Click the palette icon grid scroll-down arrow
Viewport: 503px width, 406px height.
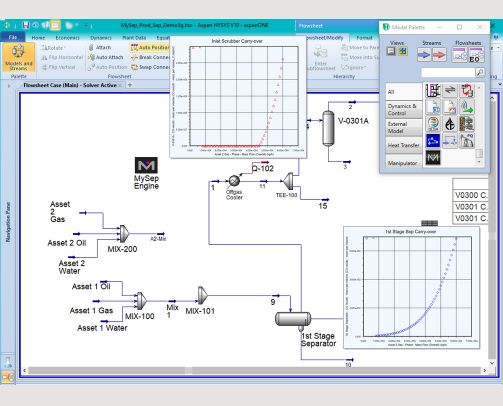tap(479, 162)
